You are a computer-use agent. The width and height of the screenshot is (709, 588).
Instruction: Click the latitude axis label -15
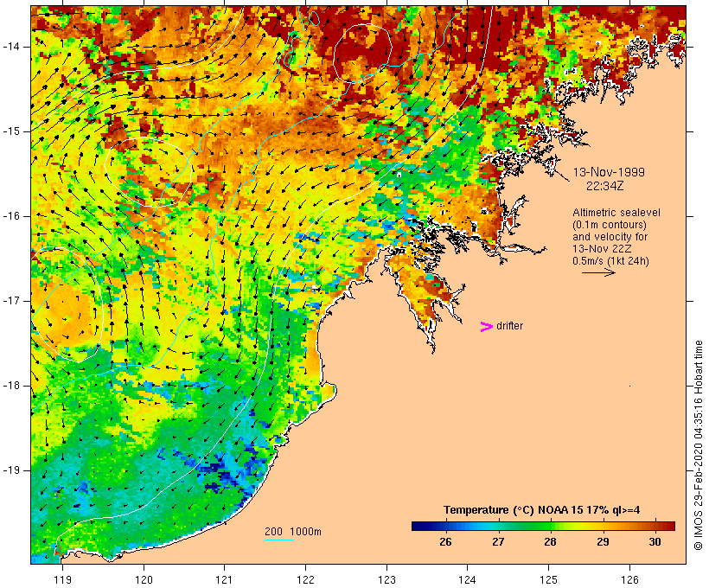coord(11,131)
